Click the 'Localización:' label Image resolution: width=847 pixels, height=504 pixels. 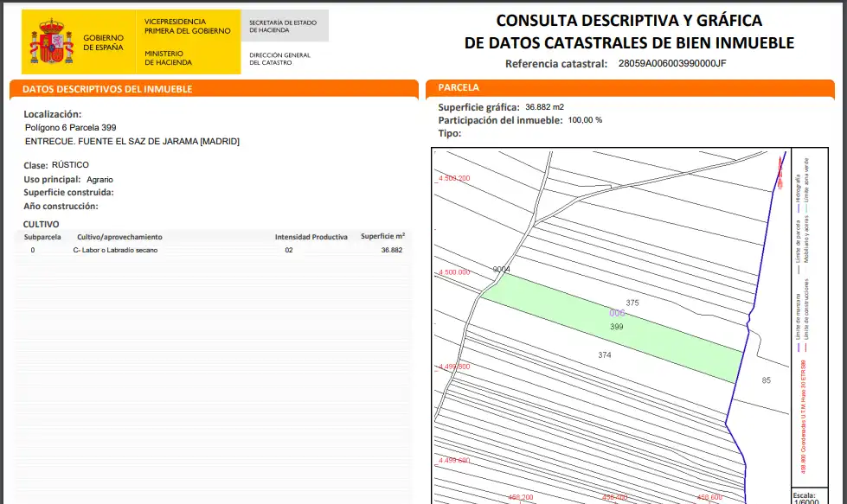coord(53,114)
